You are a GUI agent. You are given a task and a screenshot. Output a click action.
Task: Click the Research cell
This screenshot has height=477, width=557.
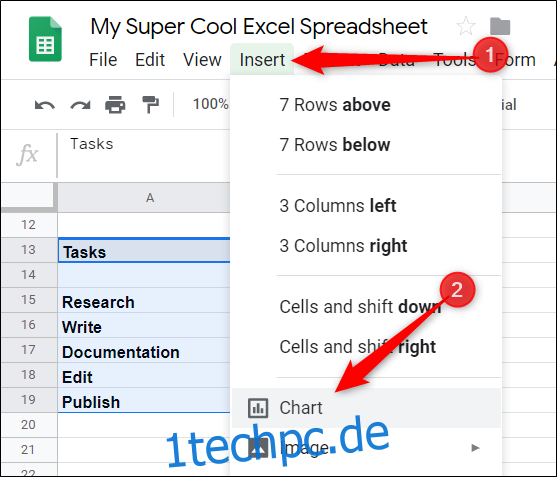coord(144,300)
